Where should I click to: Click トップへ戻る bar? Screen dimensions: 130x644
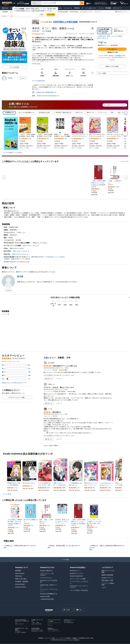(65, 559)
